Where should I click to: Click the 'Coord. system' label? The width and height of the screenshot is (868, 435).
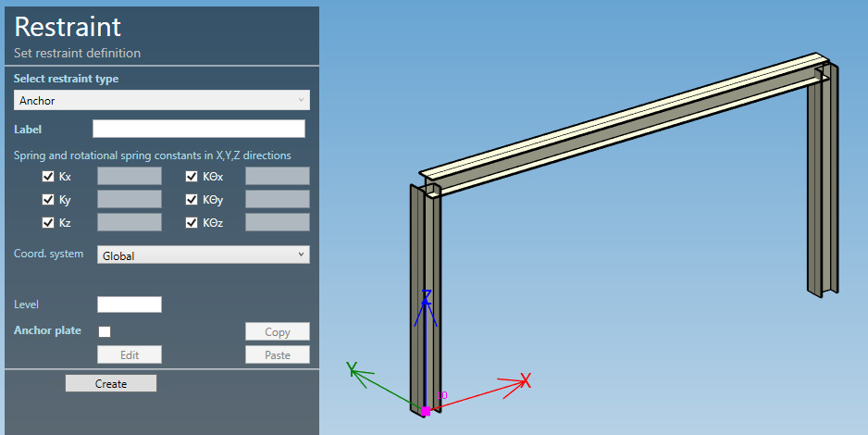click(49, 254)
